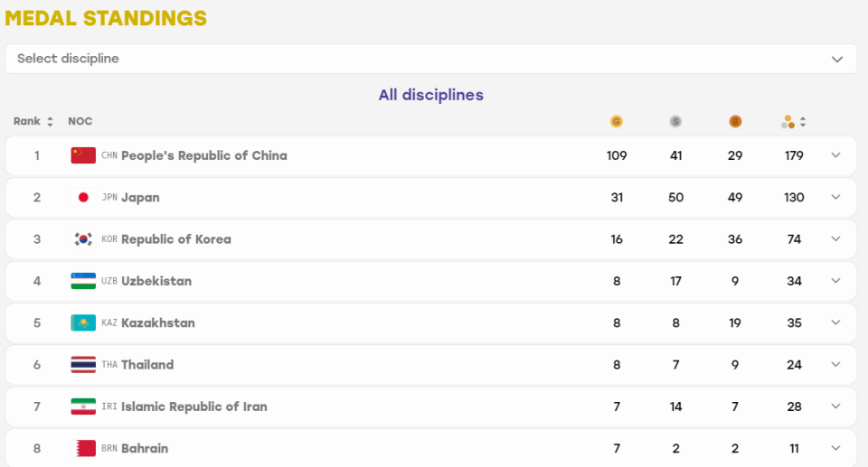Open the Select discipline dropdown
868x467 pixels.
tap(430, 59)
